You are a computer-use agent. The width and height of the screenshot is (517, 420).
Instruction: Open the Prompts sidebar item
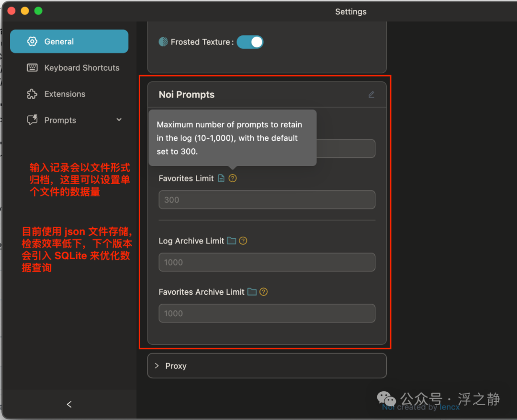coord(69,120)
